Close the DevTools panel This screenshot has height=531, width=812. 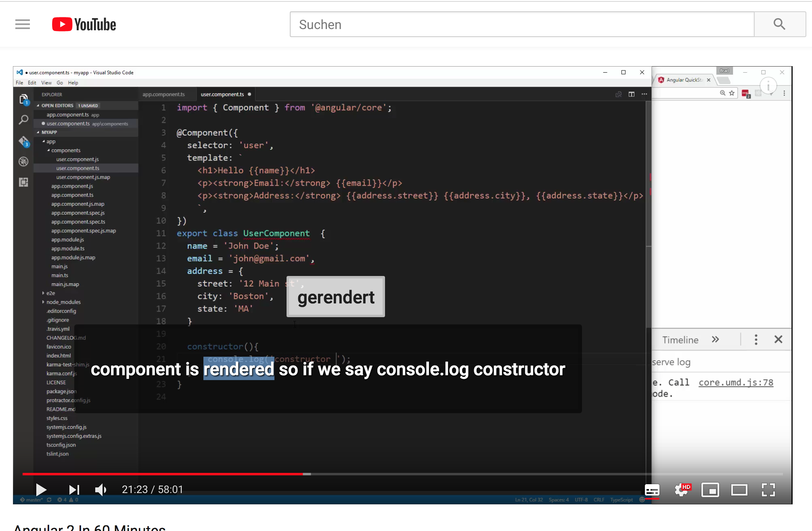(x=779, y=339)
